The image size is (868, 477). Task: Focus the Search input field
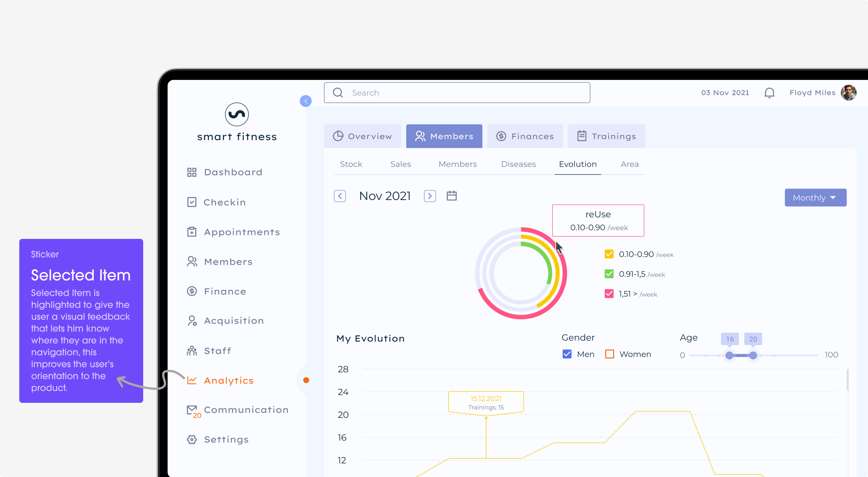[x=457, y=93]
